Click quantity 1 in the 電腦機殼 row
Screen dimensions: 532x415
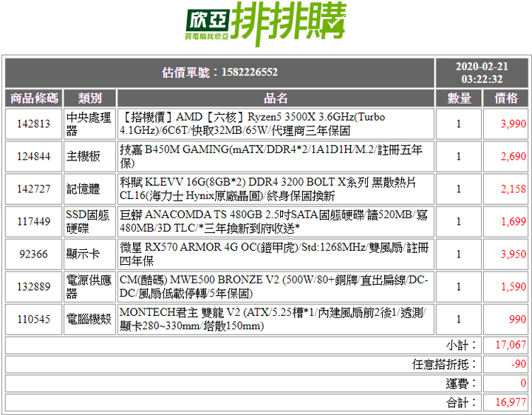click(x=459, y=320)
